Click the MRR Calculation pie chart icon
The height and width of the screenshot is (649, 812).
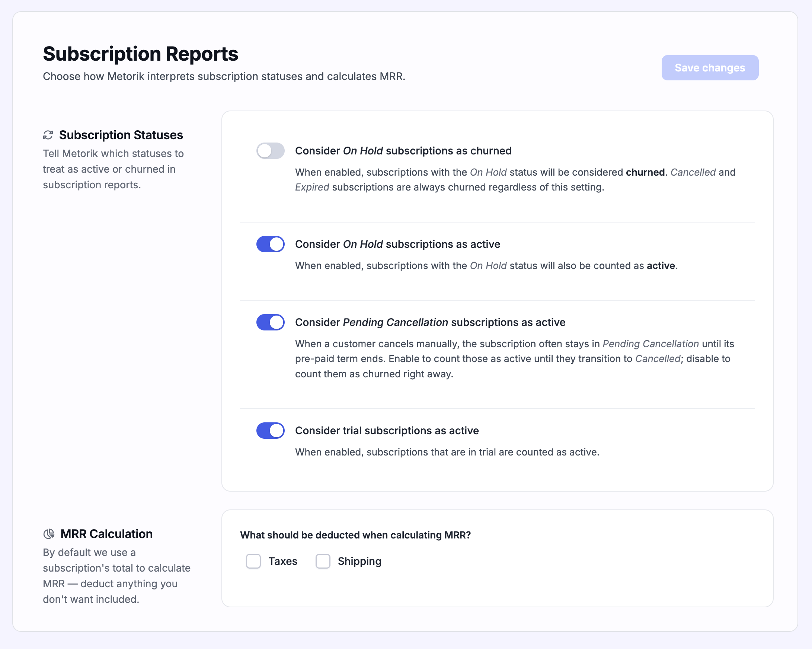[x=49, y=534]
